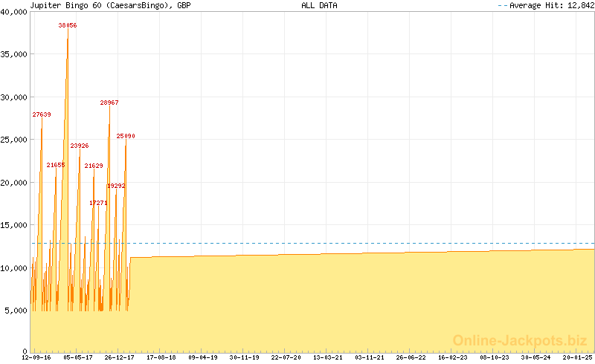Select the 23926 data label
595x364 pixels.
pos(80,146)
